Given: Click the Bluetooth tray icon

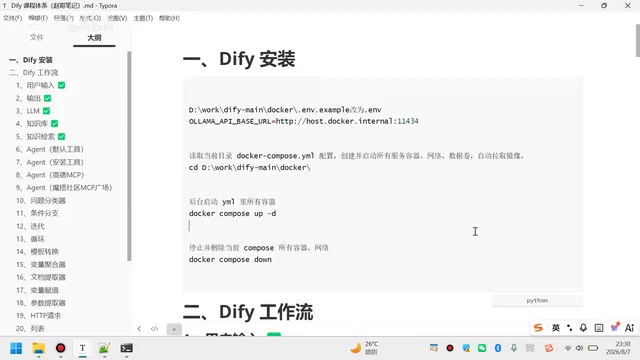Looking at the screenshot, I should [498, 348].
